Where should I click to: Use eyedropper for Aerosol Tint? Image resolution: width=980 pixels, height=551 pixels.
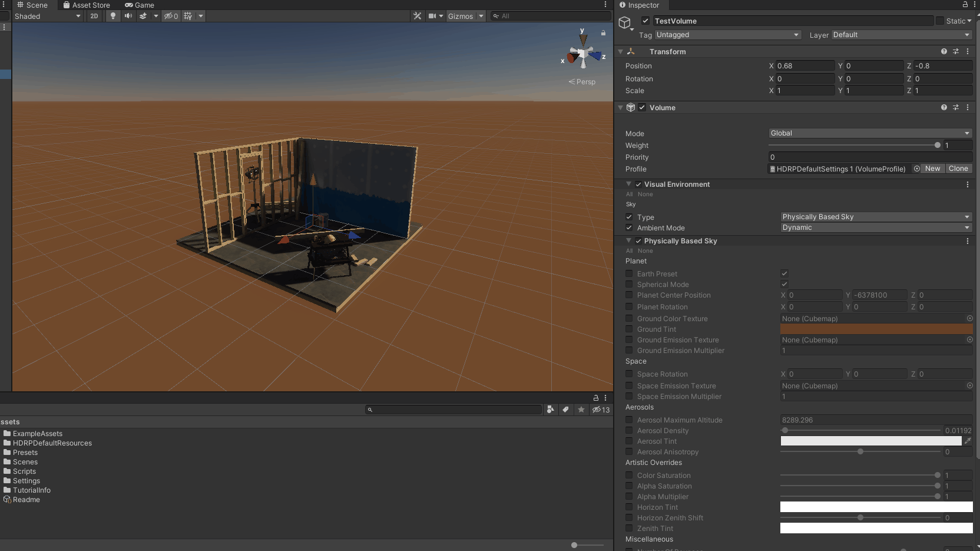(x=968, y=441)
